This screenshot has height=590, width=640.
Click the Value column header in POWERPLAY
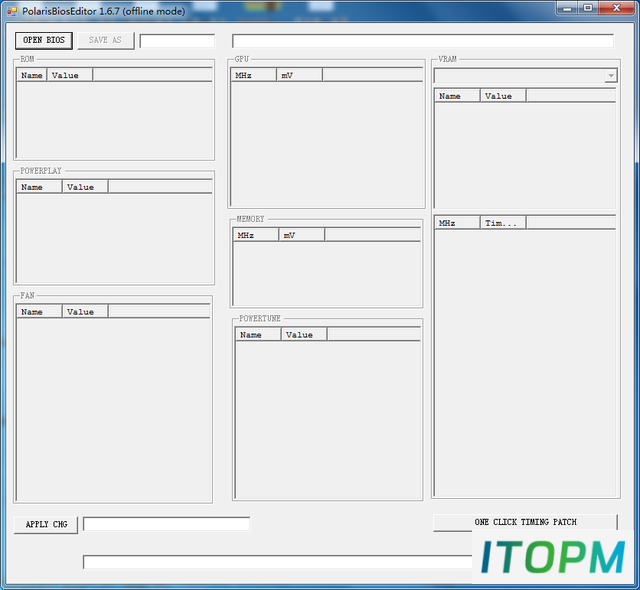coord(85,187)
